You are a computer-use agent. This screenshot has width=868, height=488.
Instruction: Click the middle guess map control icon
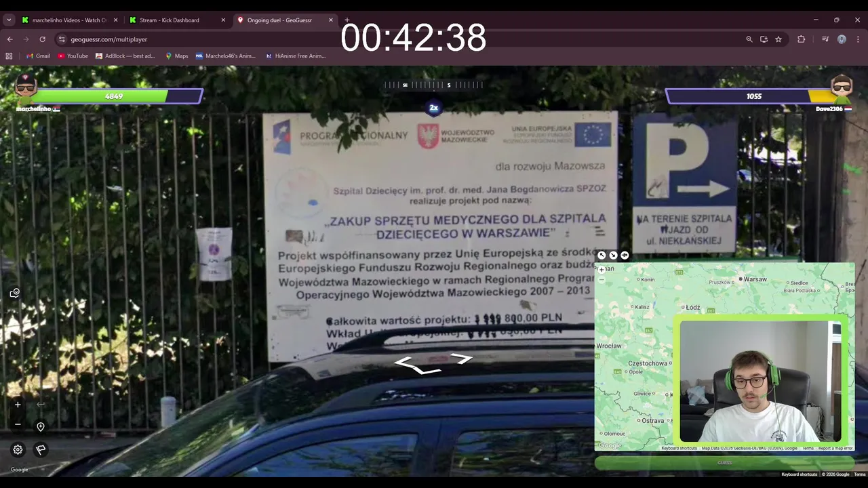pos(613,256)
